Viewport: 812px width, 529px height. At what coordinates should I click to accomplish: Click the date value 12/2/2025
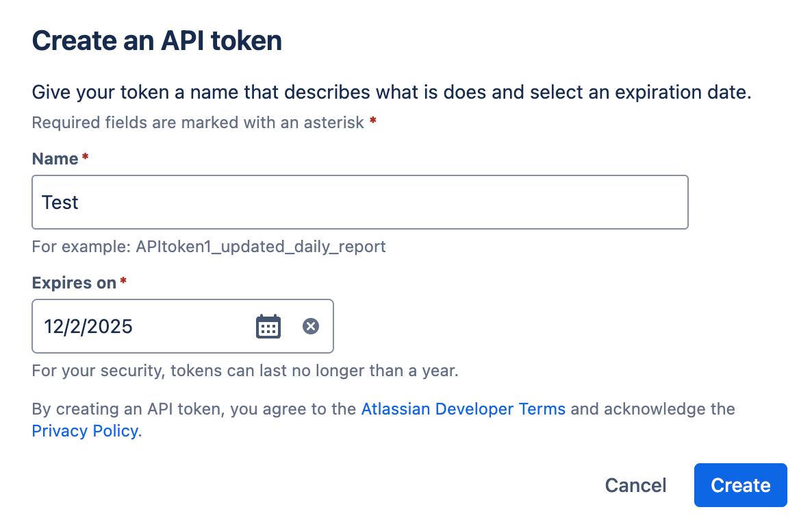(x=88, y=326)
